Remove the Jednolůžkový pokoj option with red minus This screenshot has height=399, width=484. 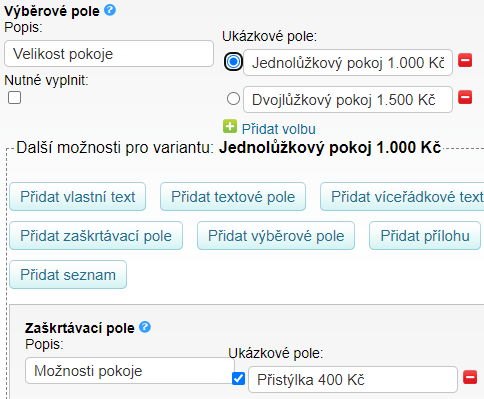click(465, 61)
